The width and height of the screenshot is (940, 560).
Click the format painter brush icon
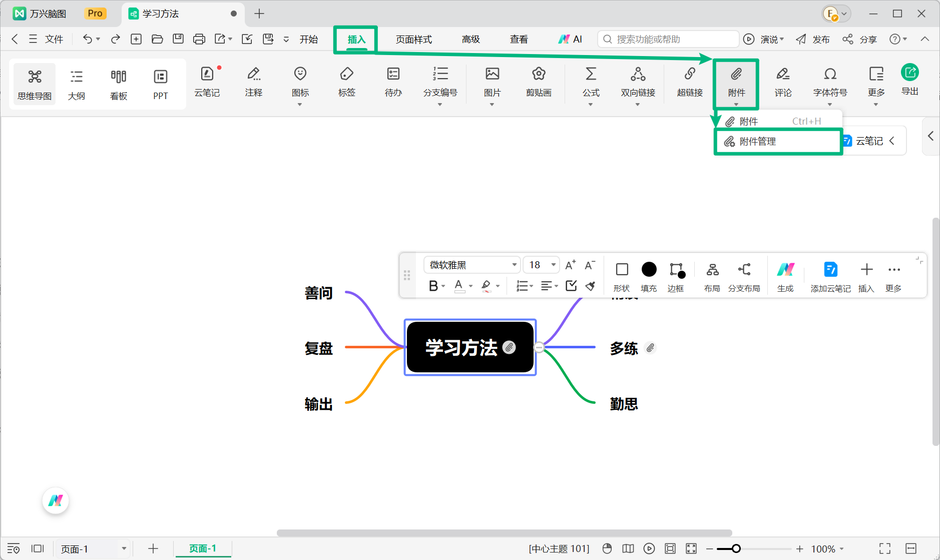[x=591, y=286]
